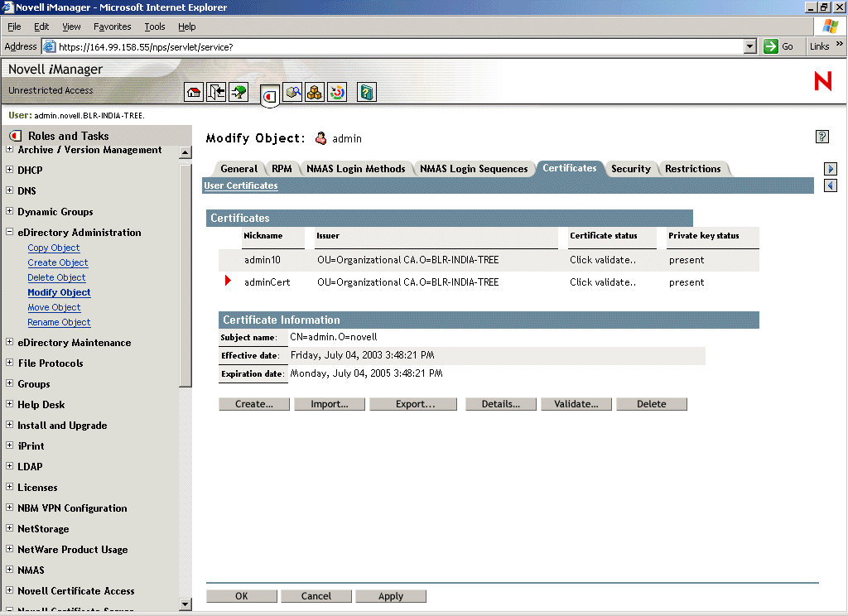Select the admin10 certificate row

click(489, 260)
